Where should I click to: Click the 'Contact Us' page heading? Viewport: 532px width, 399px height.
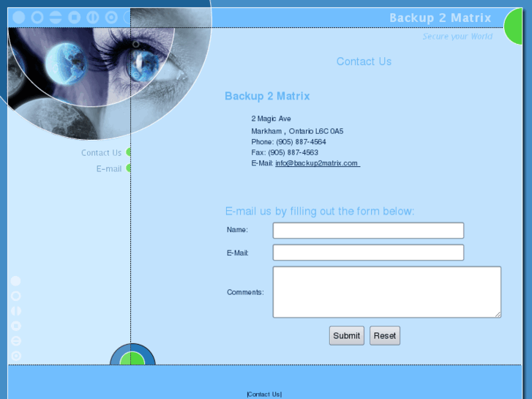[x=364, y=61]
